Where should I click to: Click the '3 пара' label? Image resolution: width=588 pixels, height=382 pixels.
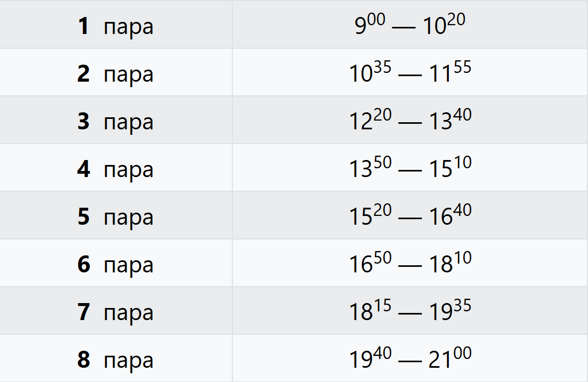116,122
